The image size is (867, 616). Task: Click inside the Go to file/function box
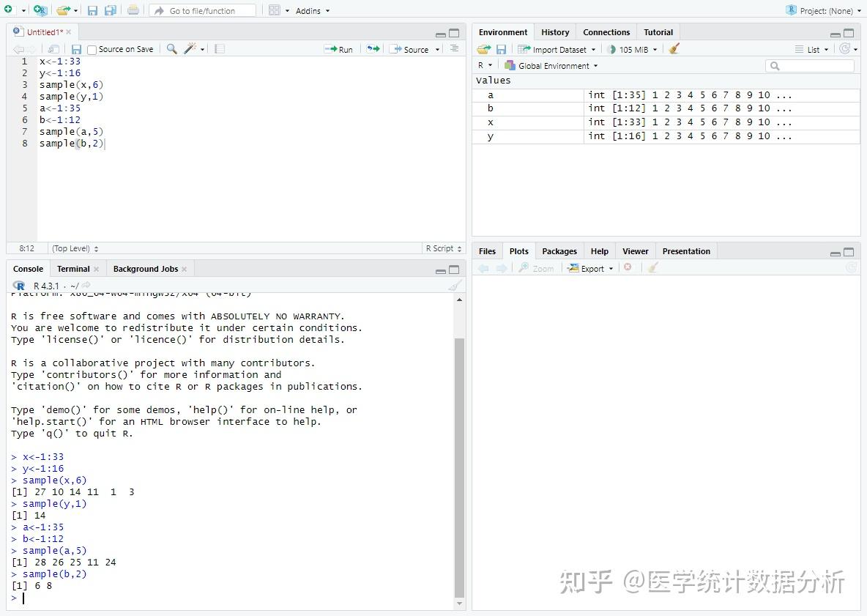tap(205, 10)
